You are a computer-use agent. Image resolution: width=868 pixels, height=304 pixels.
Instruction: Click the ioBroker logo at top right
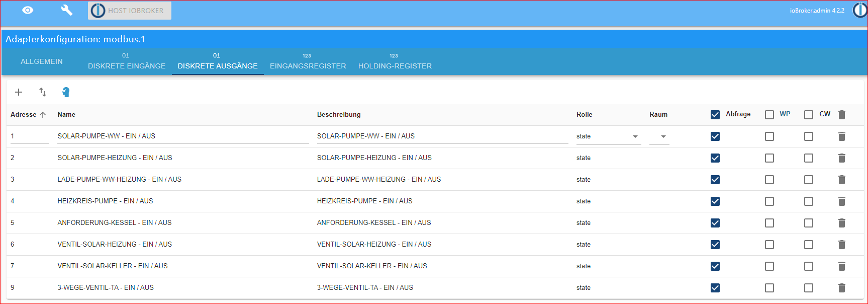point(860,10)
